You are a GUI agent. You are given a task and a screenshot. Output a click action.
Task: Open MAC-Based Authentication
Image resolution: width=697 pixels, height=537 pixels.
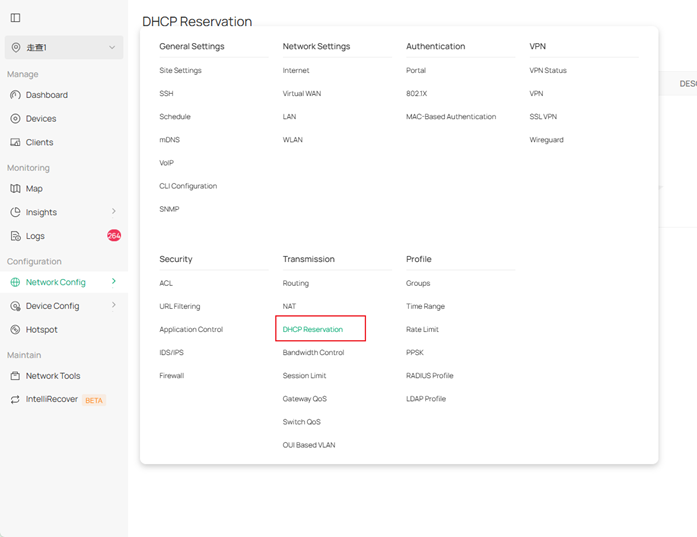[451, 116]
